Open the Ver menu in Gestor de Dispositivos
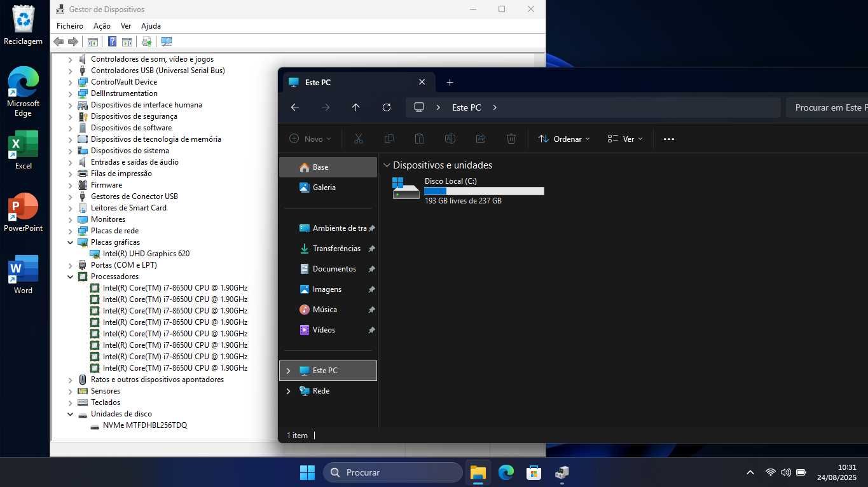This screenshot has width=868, height=487. (126, 26)
